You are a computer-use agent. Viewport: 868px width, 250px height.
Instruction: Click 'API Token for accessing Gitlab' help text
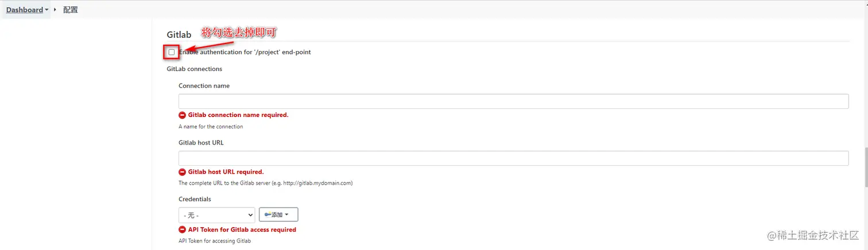point(215,241)
